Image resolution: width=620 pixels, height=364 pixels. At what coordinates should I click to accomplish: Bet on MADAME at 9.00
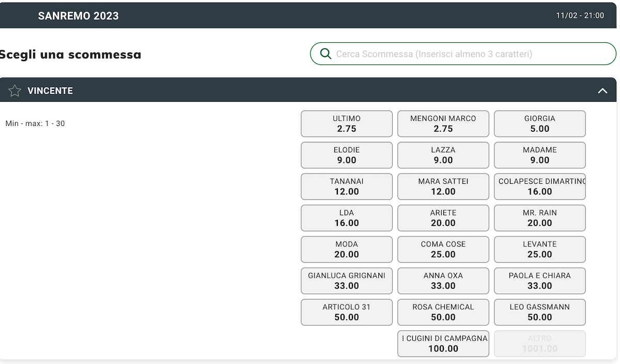[x=540, y=155]
